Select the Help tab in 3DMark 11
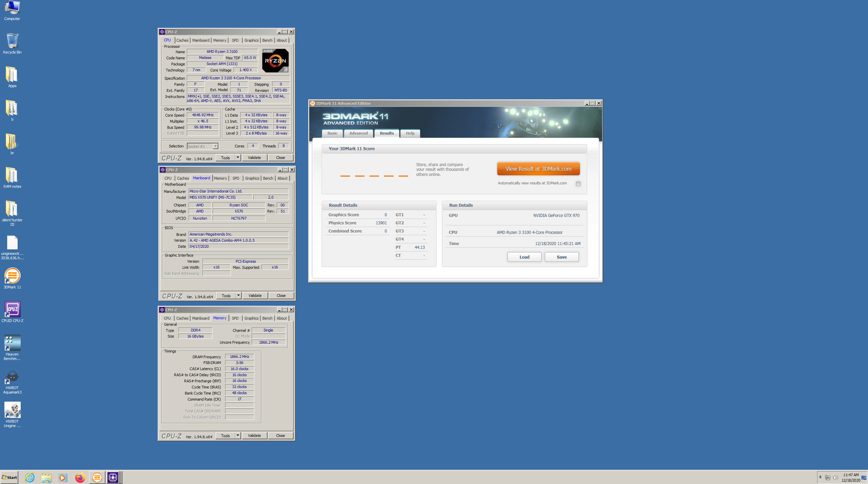Viewport: 868px width, 484px height. pos(410,133)
